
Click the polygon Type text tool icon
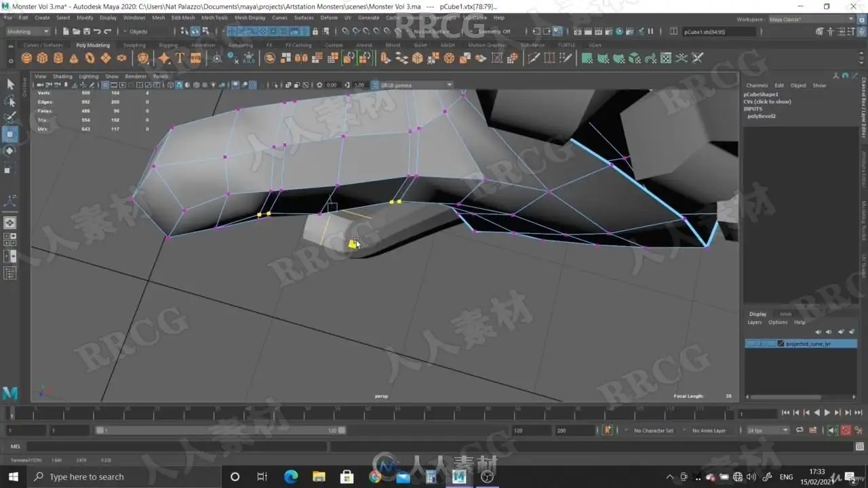pos(180,58)
